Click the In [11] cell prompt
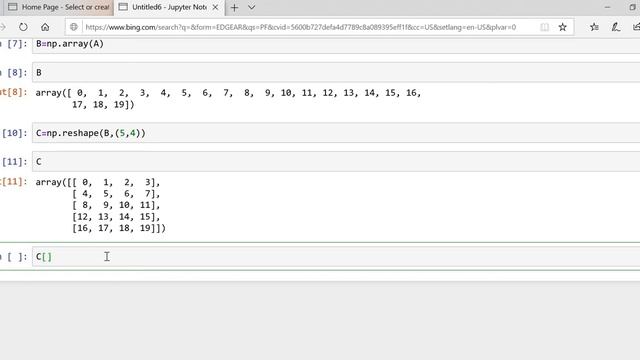The height and width of the screenshot is (360, 640). click(14, 162)
